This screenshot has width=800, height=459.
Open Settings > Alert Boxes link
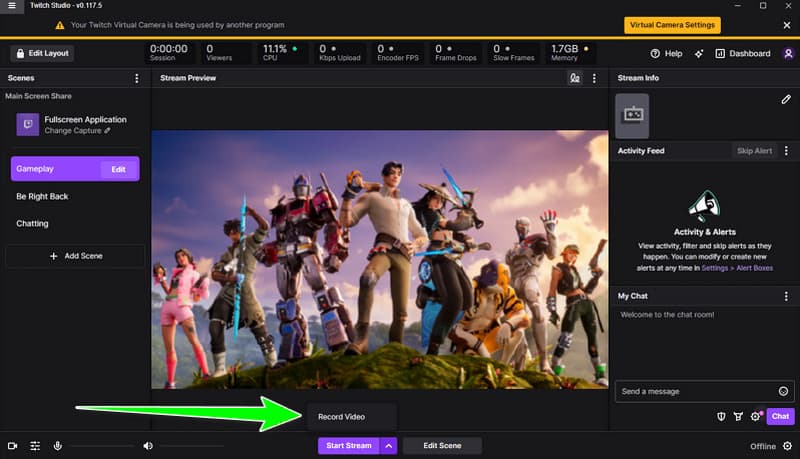[x=737, y=268]
